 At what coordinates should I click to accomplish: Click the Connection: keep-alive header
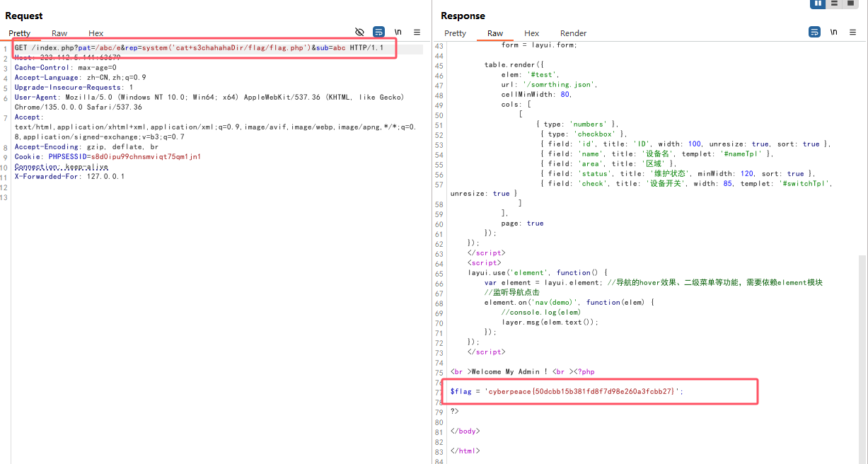tap(62, 167)
